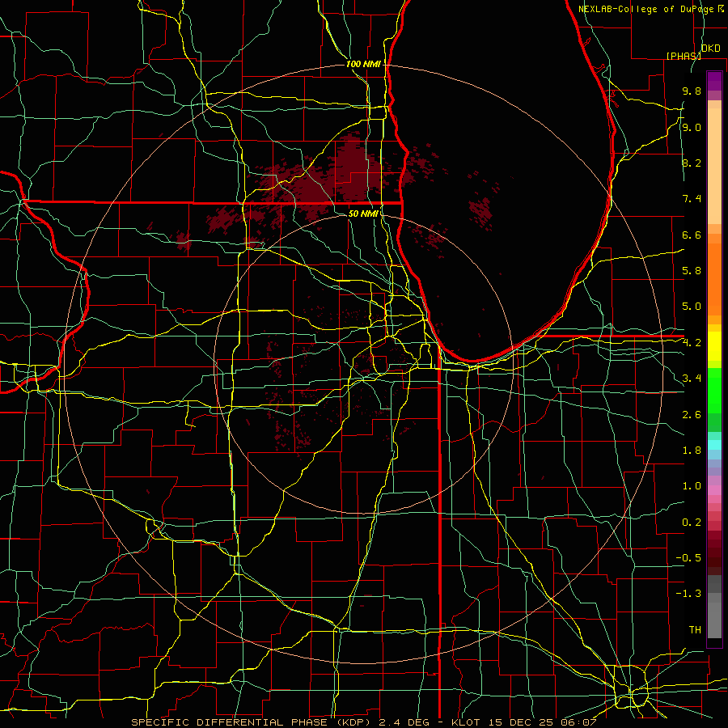Click the 5.0 value on the scale
Viewport: 728px width, 728px height.
pos(692,307)
